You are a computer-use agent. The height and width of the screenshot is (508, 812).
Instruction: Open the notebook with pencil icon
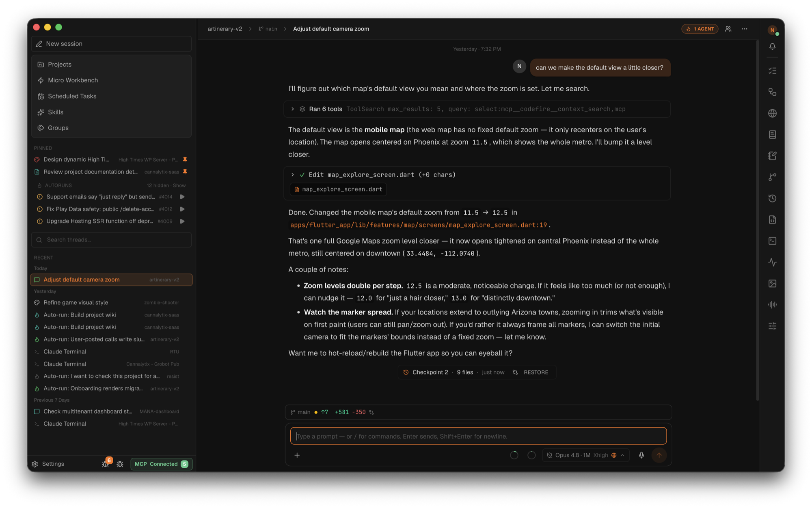[x=772, y=156]
